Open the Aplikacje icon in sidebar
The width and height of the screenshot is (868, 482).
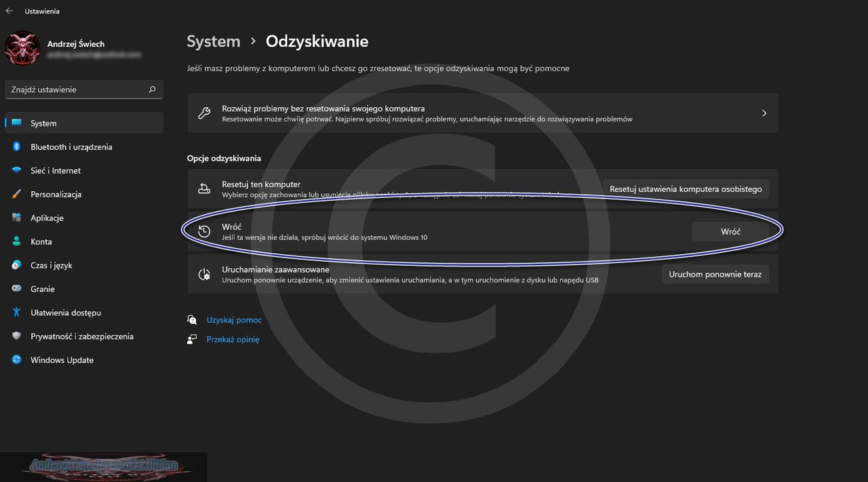tap(16, 218)
